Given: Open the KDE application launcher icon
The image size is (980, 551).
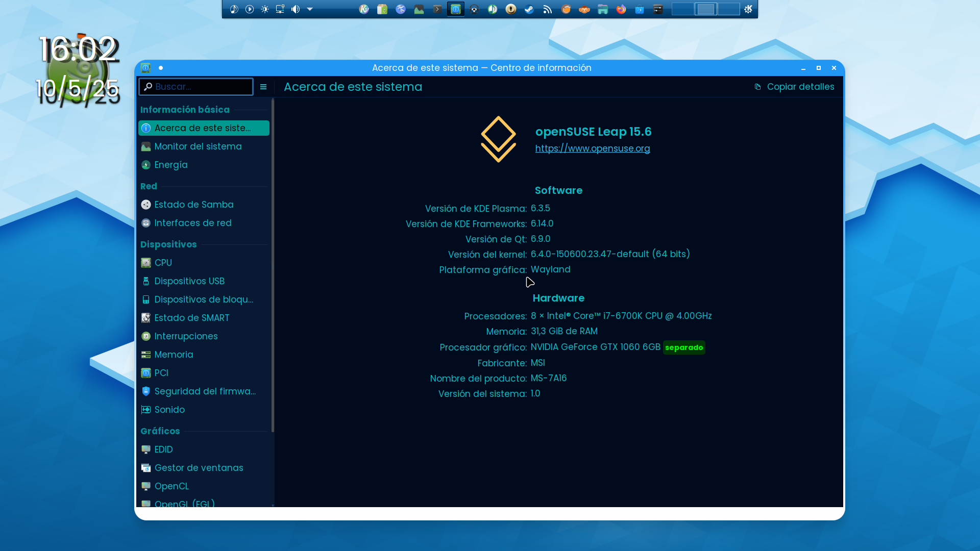Looking at the screenshot, I should coord(748,9).
